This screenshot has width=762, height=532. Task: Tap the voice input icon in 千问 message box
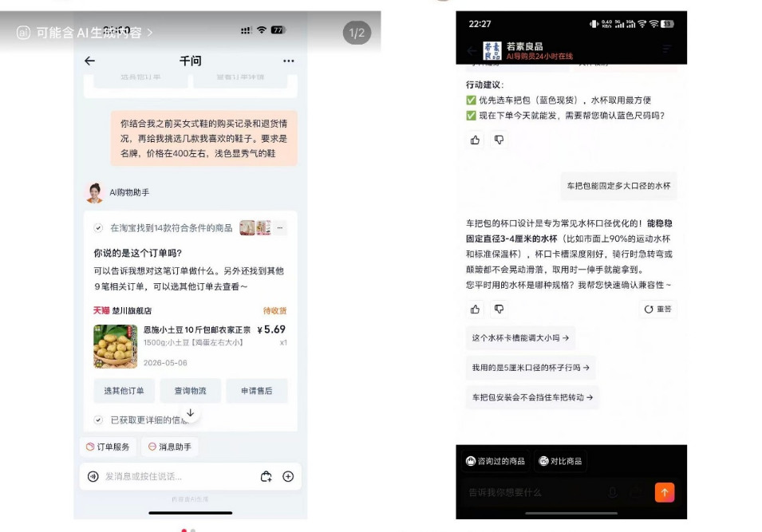[93, 477]
